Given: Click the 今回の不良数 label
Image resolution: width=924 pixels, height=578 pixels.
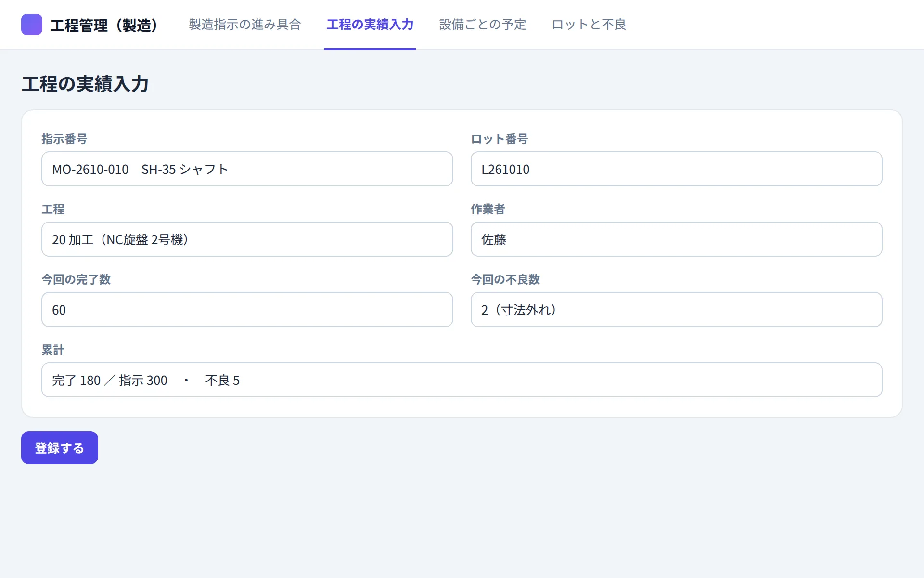Looking at the screenshot, I should [x=505, y=279].
